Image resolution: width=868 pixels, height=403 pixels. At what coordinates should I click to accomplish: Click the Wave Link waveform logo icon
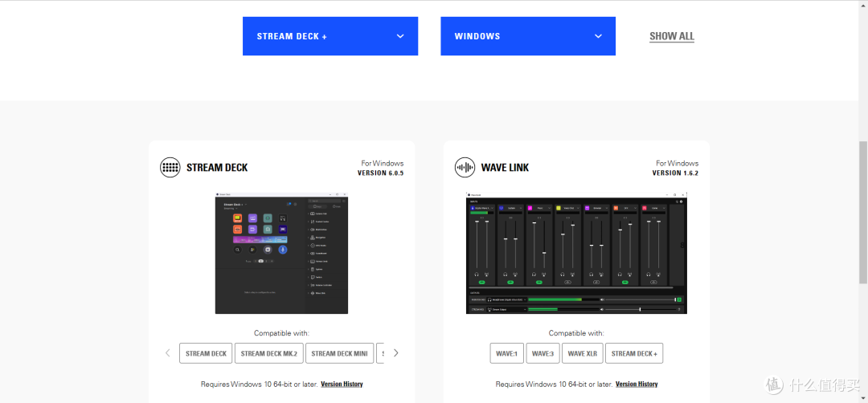point(465,167)
